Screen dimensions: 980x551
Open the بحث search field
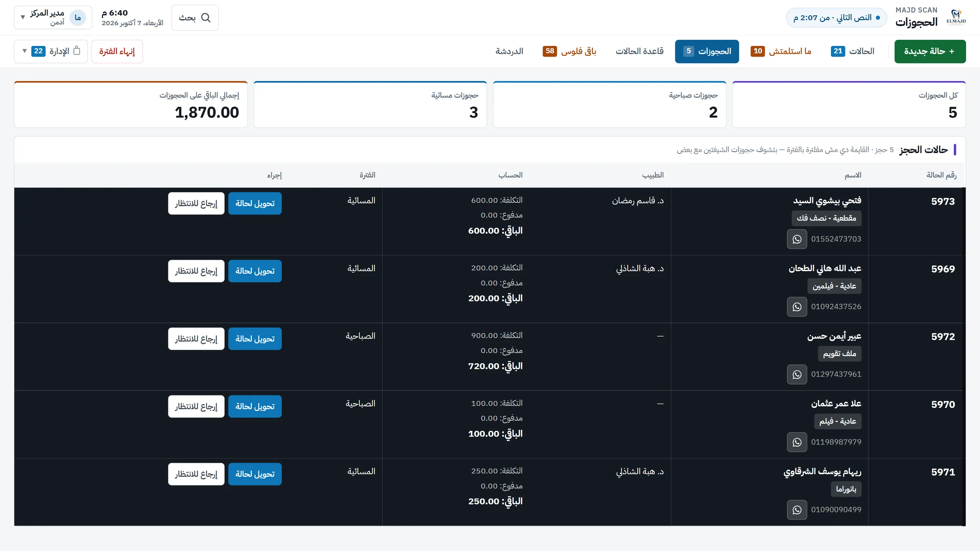click(195, 18)
